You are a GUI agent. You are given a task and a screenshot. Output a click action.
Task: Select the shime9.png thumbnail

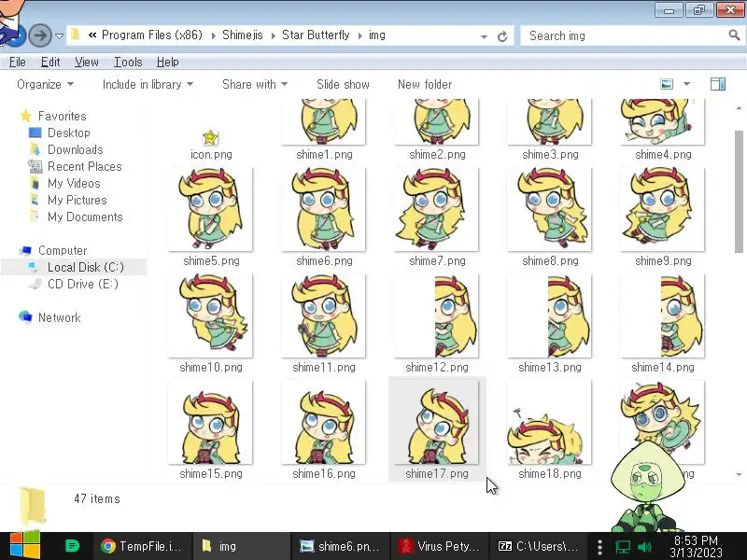[x=663, y=209]
